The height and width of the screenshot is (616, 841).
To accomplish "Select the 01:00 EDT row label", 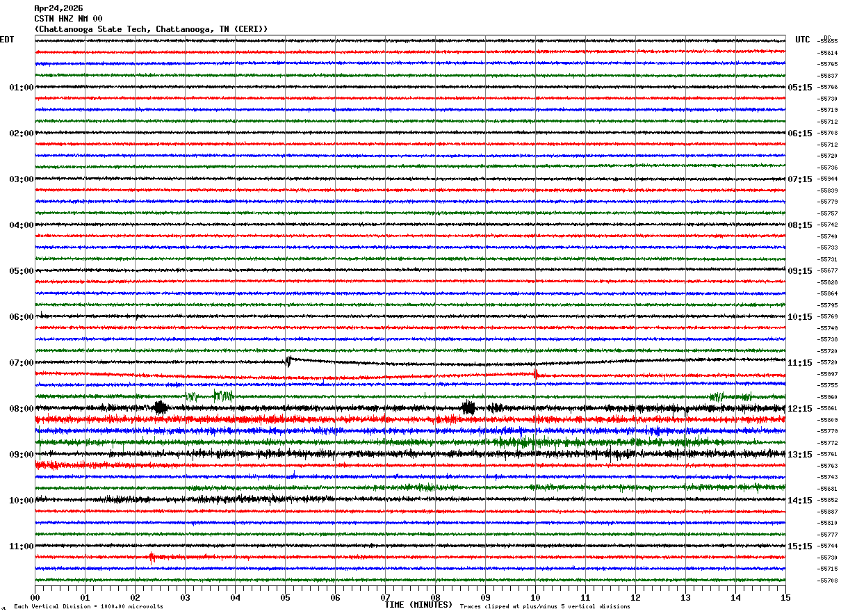I will coord(22,88).
